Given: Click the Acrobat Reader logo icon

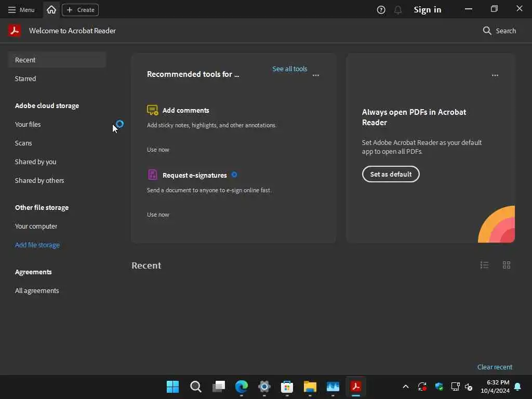Looking at the screenshot, I should (x=15, y=31).
